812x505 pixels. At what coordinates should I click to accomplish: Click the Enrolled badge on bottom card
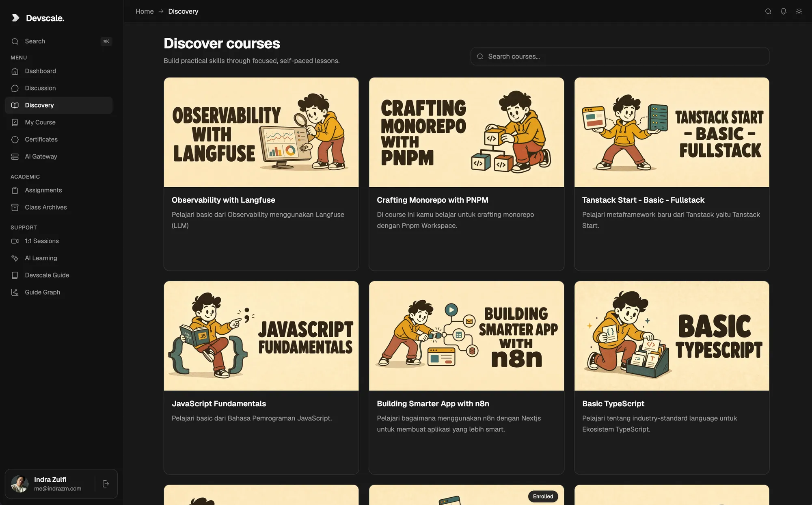(543, 496)
